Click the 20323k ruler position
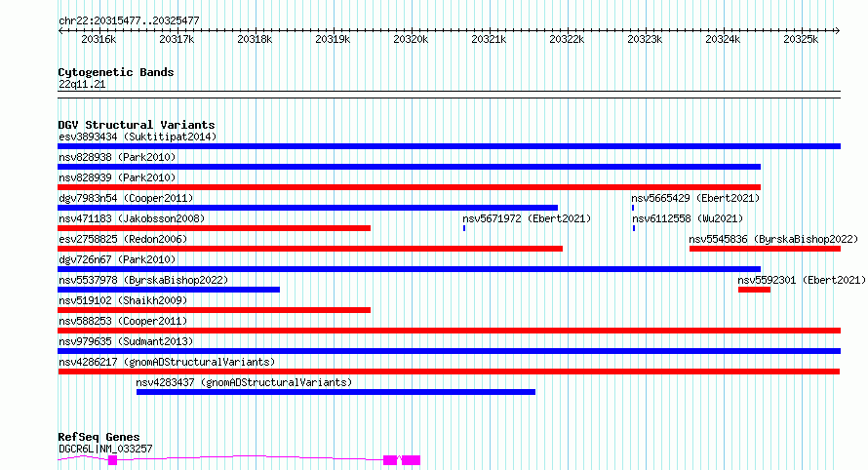 (645, 39)
